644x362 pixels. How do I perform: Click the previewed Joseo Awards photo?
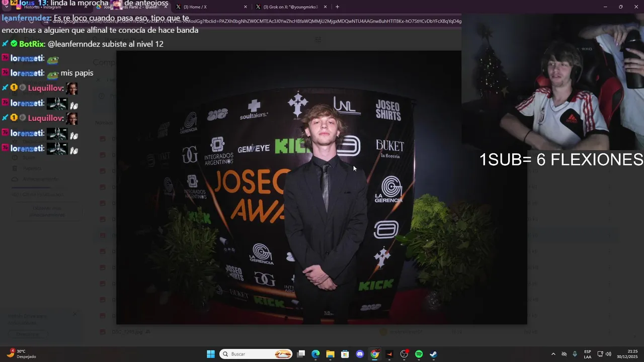pyautogui.click(x=321, y=187)
